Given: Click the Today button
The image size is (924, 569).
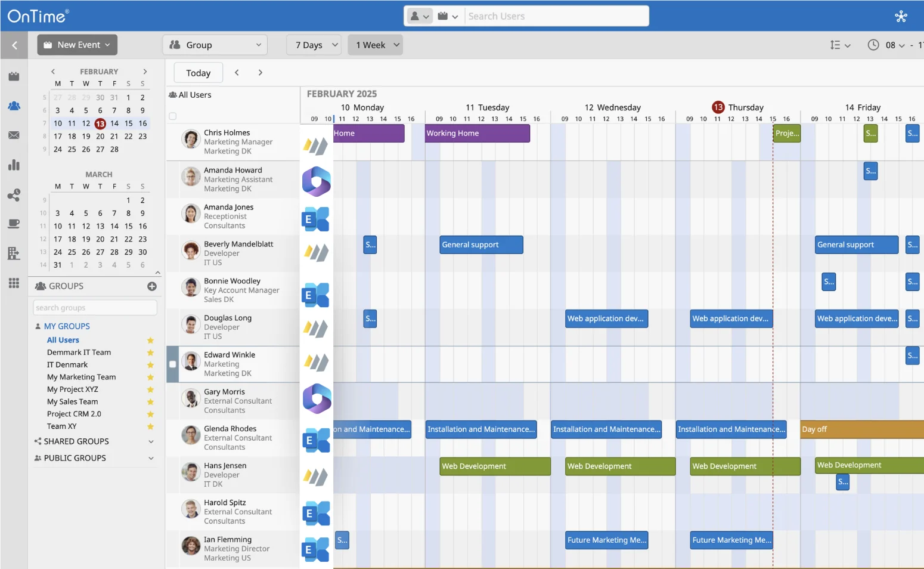Looking at the screenshot, I should tap(198, 73).
